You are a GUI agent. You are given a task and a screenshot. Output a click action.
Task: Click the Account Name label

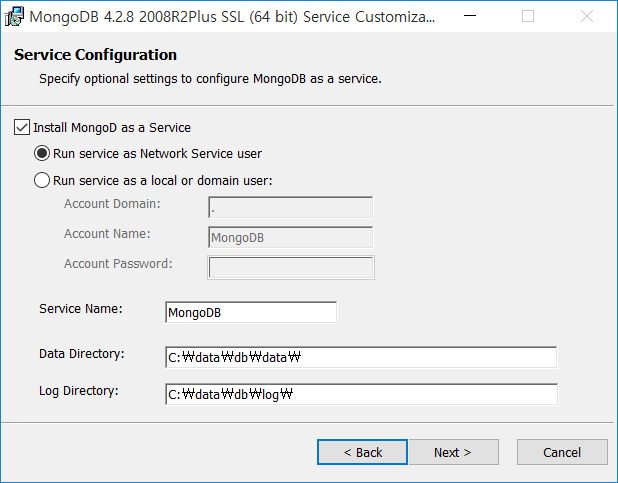(x=107, y=234)
